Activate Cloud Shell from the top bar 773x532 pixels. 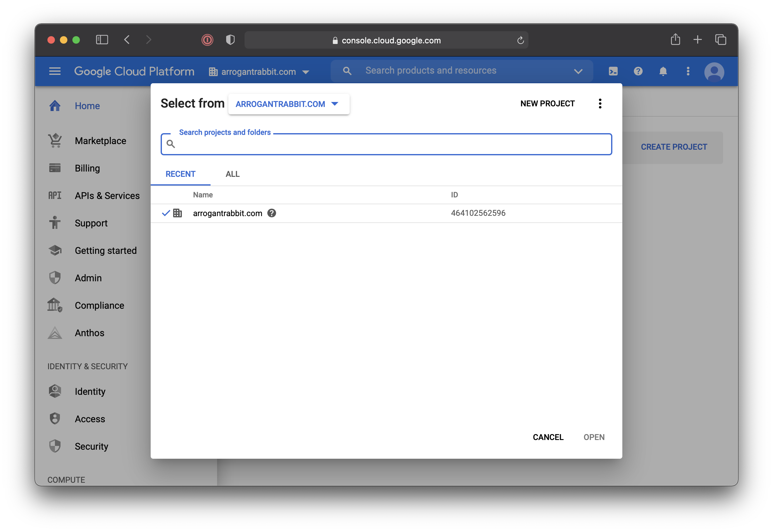tap(613, 71)
